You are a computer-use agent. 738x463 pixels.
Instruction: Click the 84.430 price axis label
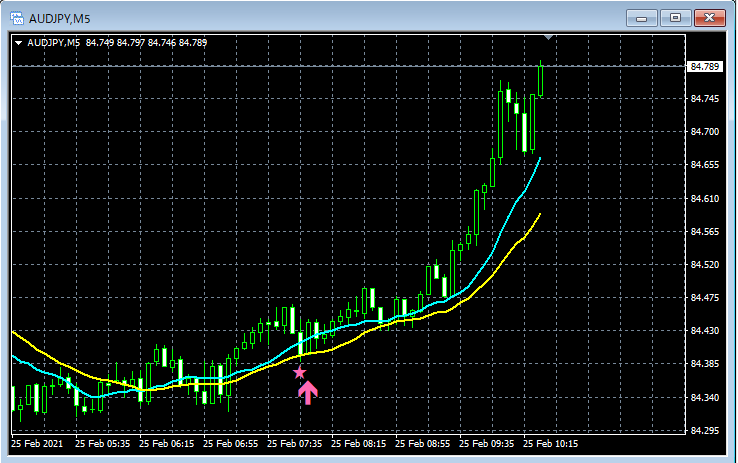pos(705,331)
